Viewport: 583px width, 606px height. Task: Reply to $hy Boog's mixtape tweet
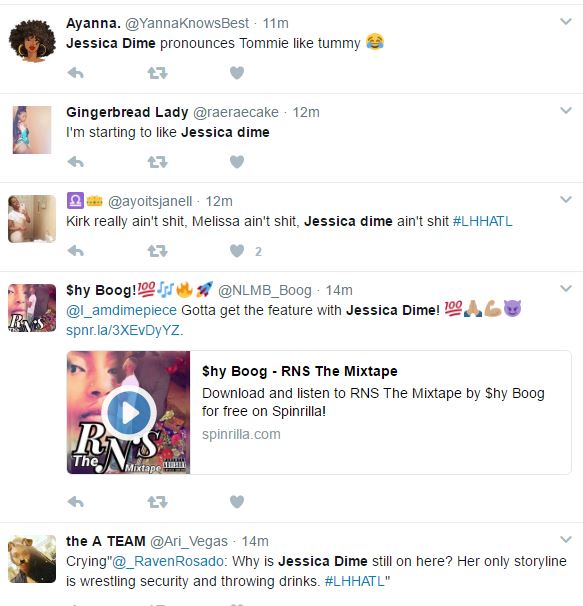click(75, 502)
